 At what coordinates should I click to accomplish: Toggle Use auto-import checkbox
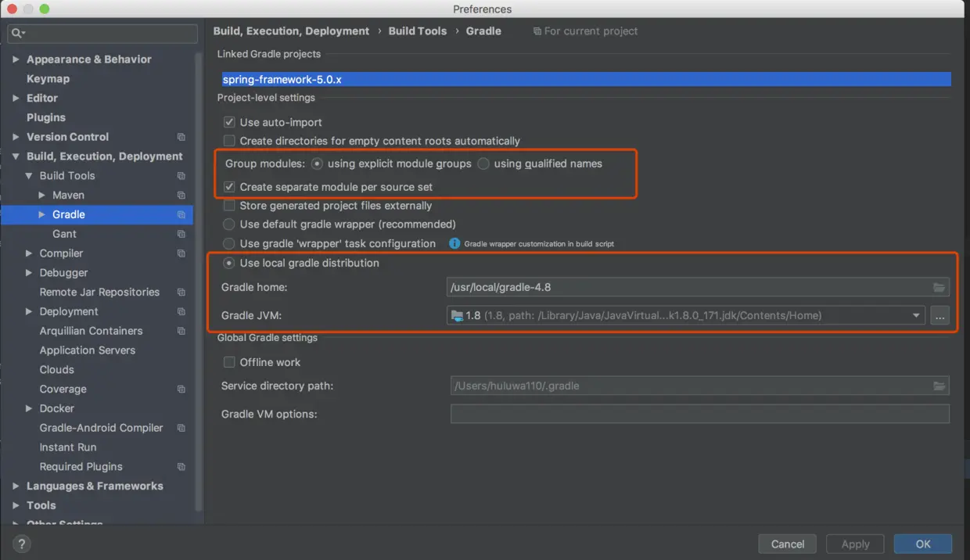[229, 123]
